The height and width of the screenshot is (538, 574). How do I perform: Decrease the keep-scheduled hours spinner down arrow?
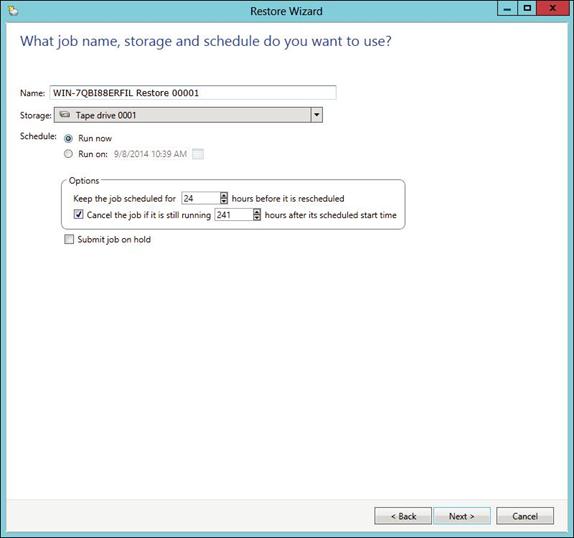[x=224, y=201]
